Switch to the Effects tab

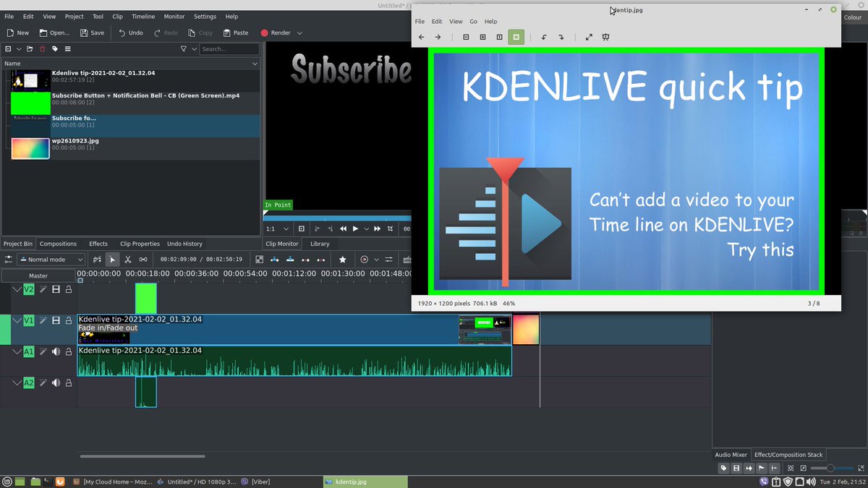98,244
